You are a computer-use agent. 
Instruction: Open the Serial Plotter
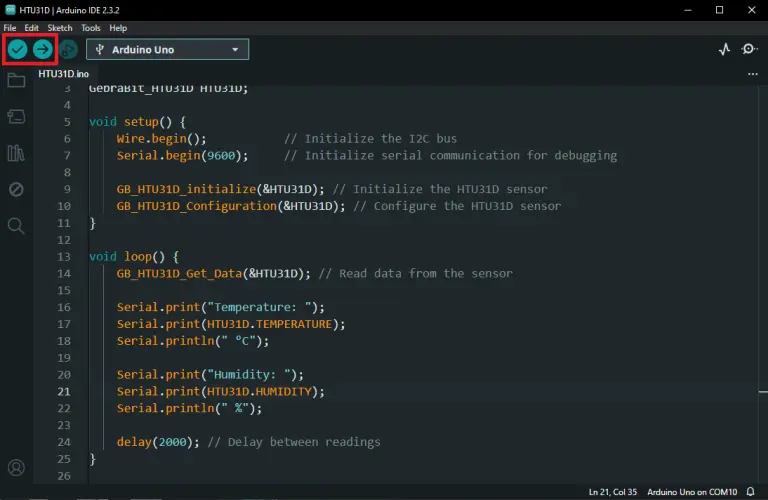pos(724,49)
